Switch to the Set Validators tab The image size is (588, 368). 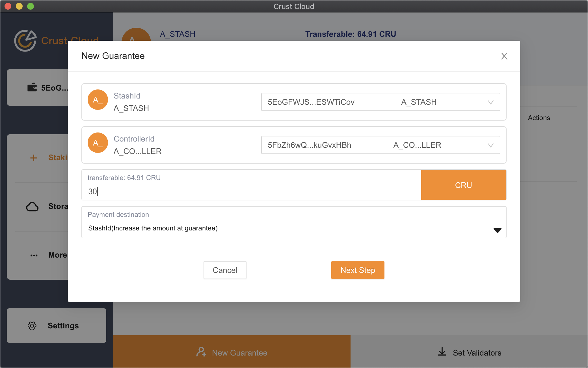469,352
